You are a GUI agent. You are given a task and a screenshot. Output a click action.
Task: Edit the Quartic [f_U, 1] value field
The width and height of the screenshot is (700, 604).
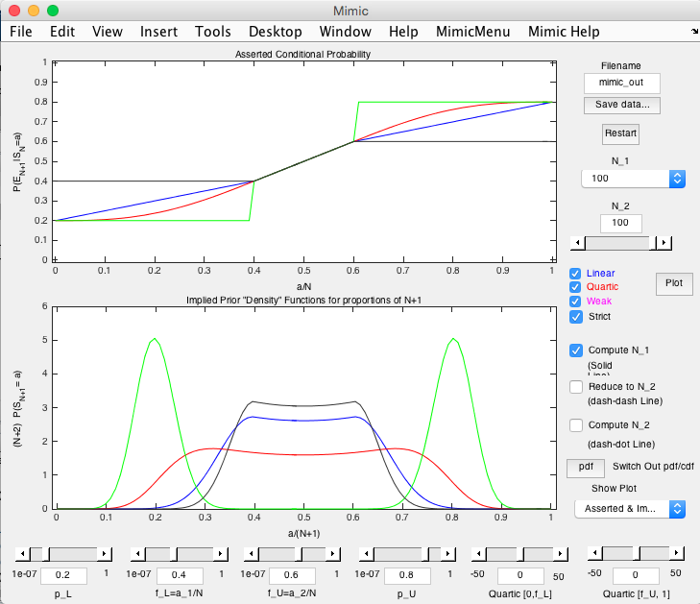click(637, 575)
